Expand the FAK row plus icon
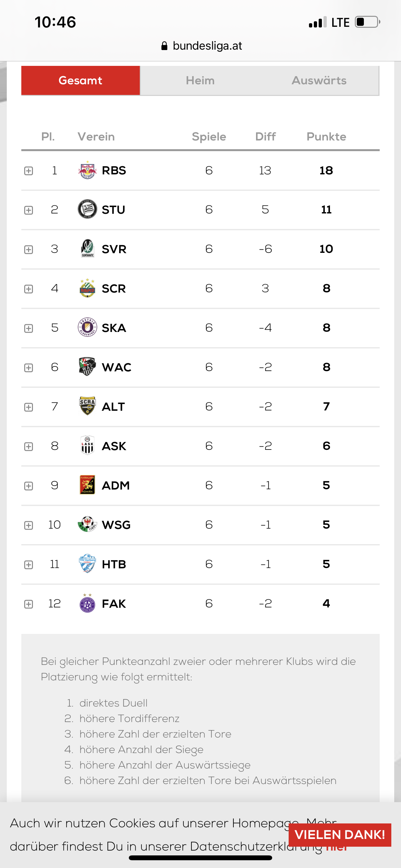401x868 pixels. (x=29, y=604)
